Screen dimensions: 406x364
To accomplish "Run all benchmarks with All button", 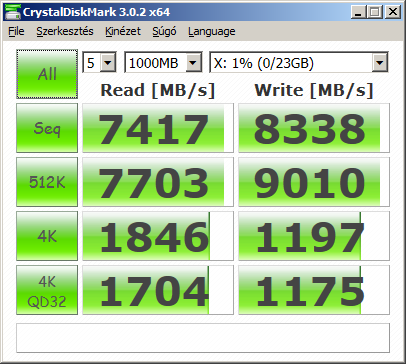I will (47, 74).
